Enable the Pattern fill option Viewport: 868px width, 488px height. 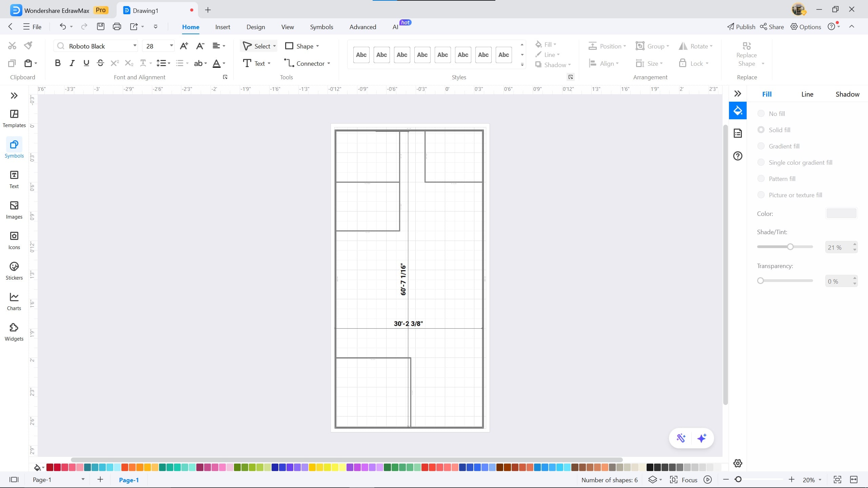761,178
